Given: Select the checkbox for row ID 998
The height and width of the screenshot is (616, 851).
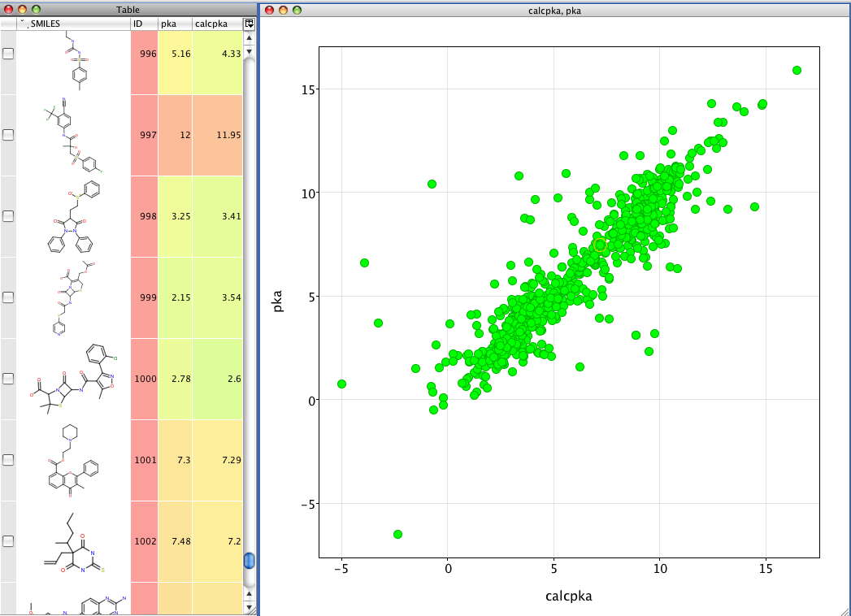Looking at the screenshot, I should coord(8,216).
